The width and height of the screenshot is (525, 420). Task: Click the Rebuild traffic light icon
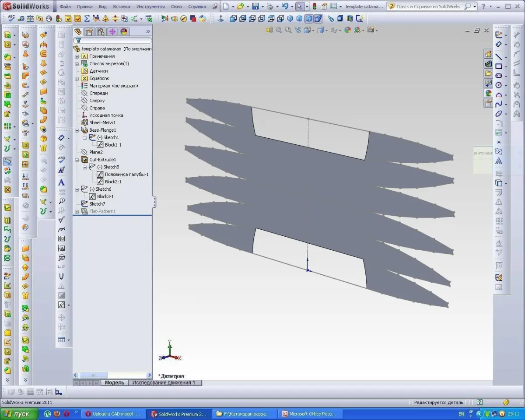pyautogui.click(x=314, y=6)
